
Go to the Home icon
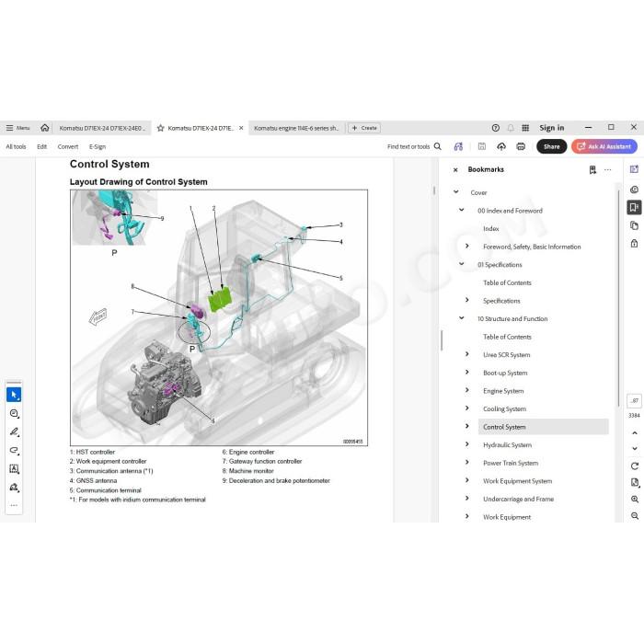(x=45, y=128)
